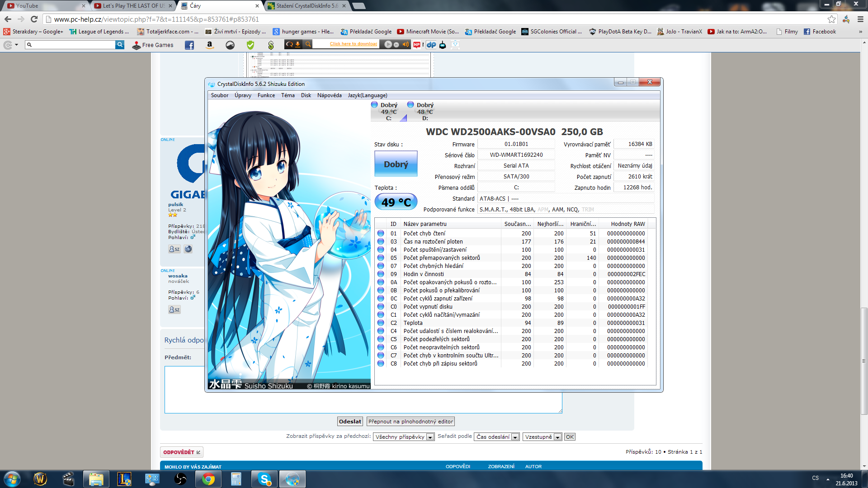Open wosaka's user profile link
Viewport: 868px width, 488px height.
(x=178, y=276)
